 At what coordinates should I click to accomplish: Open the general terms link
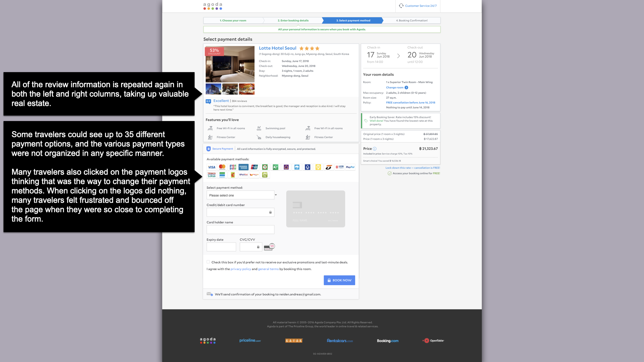[268, 269]
